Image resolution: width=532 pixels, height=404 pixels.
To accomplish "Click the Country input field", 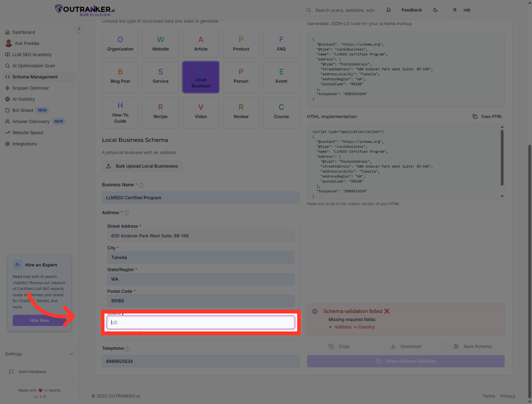I will point(201,322).
